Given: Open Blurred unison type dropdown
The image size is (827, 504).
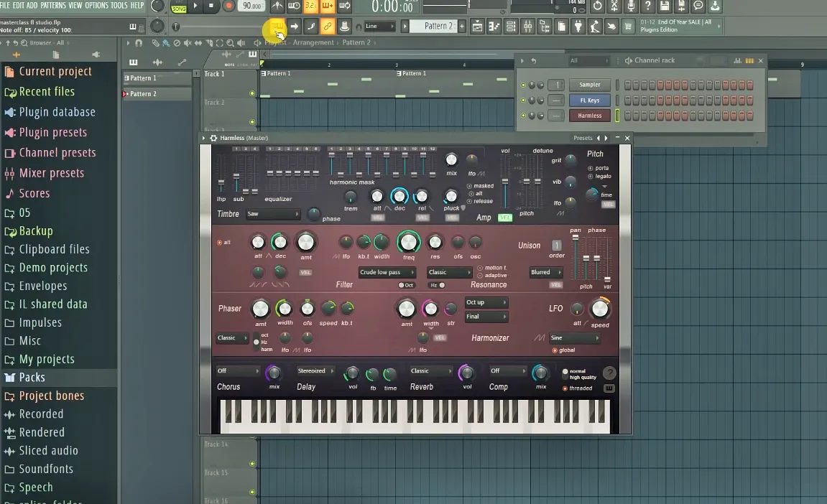Looking at the screenshot, I should (545, 273).
